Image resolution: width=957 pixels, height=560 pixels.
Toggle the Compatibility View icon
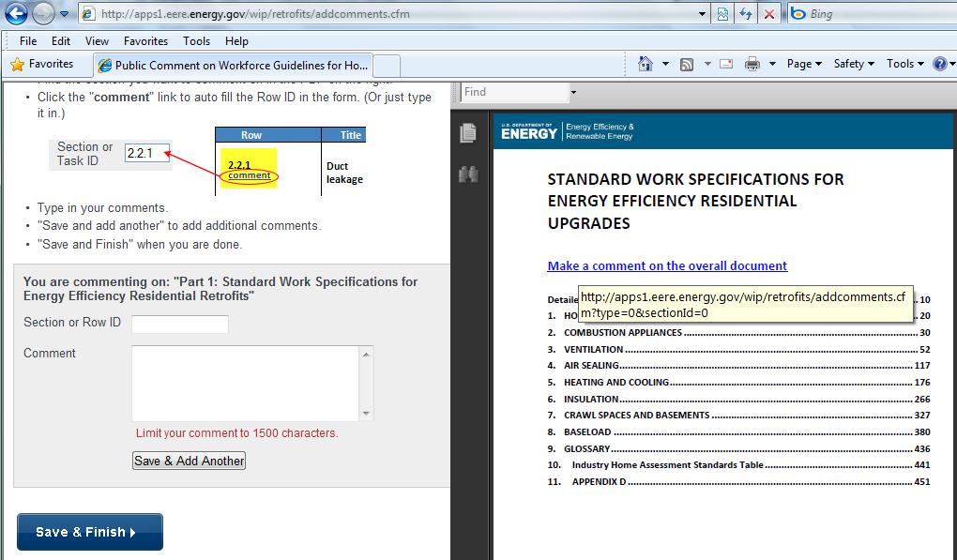[x=722, y=14]
